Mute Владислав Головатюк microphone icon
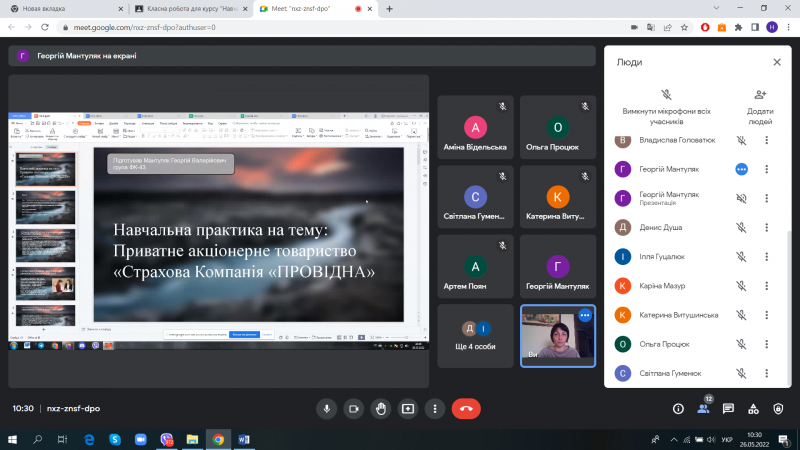The width and height of the screenshot is (800, 450). pyautogui.click(x=741, y=140)
